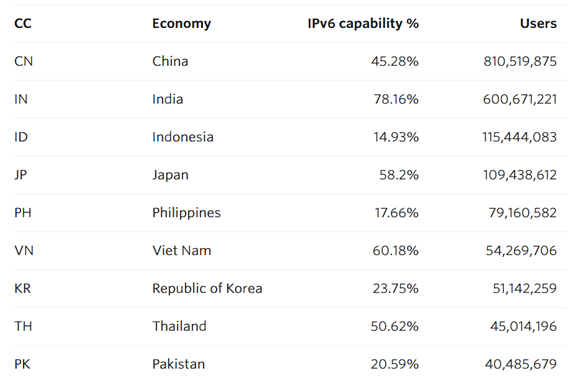571x386 pixels.
Task: Click Indonesia's users value 115,444,083
Action: pyautogui.click(x=520, y=137)
